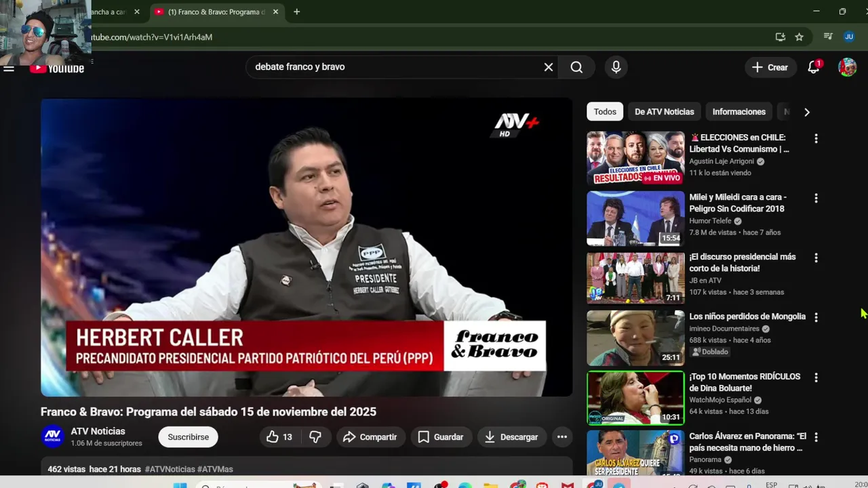Show more filter chips with next arrow

806,112
